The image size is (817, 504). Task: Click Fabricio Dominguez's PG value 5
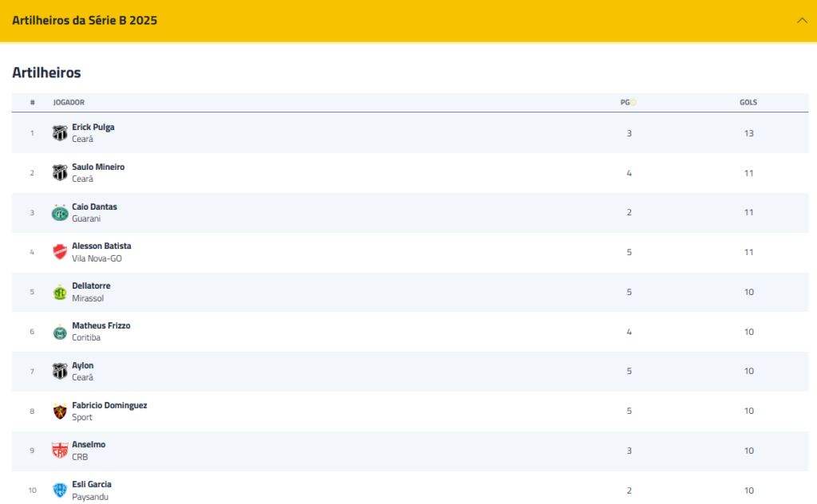pos(629,411)
